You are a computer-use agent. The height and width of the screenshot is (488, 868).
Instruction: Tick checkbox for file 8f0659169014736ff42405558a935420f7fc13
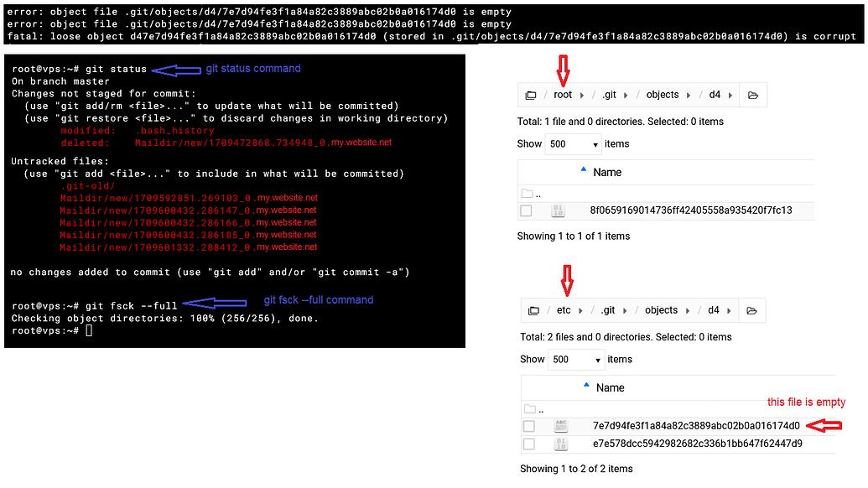[x=526, y=210]
